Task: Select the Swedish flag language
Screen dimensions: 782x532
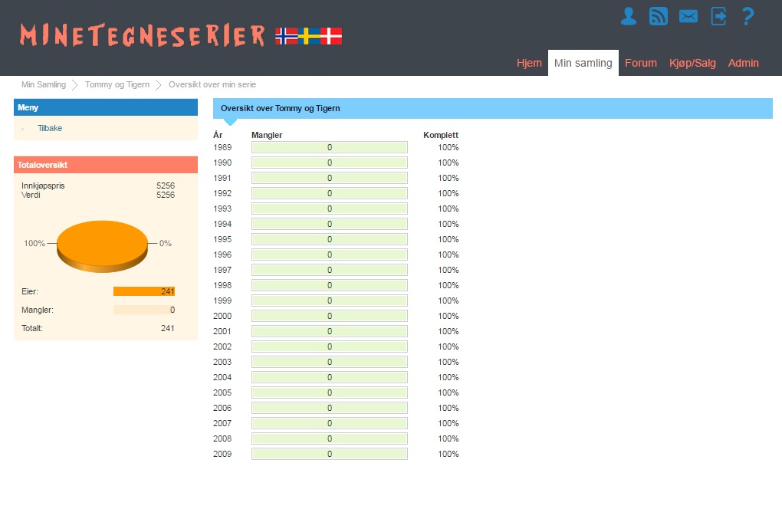Action: pyautogui.click(x=309, y=36)
